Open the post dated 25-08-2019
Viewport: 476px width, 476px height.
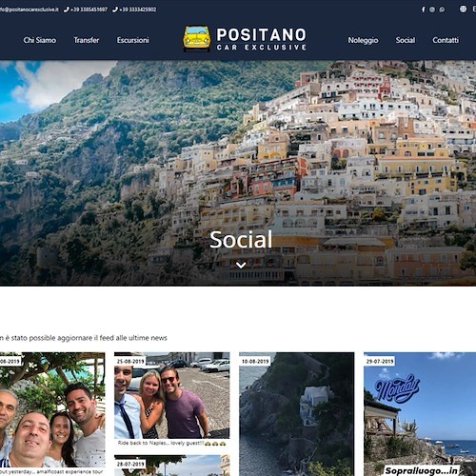pos(171,400)
